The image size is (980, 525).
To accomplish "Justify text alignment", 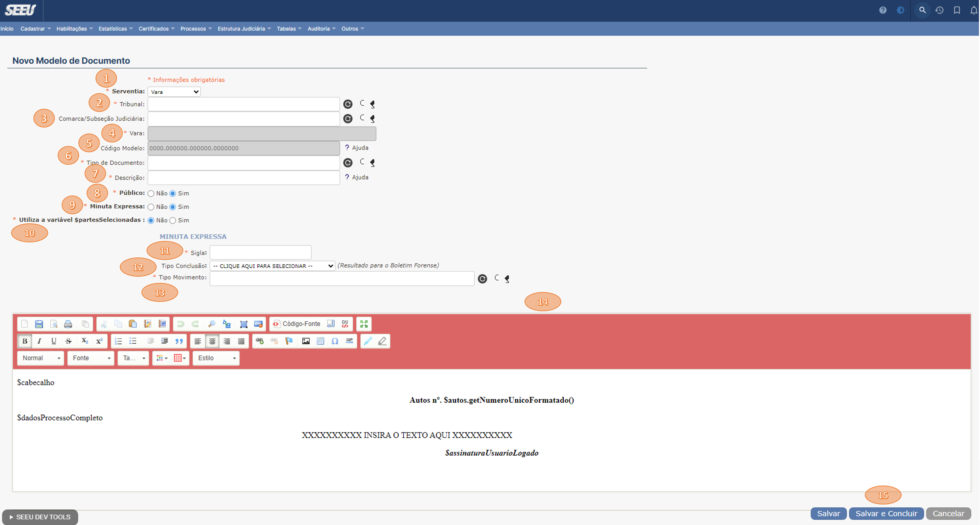I will (x=241, y=341).
